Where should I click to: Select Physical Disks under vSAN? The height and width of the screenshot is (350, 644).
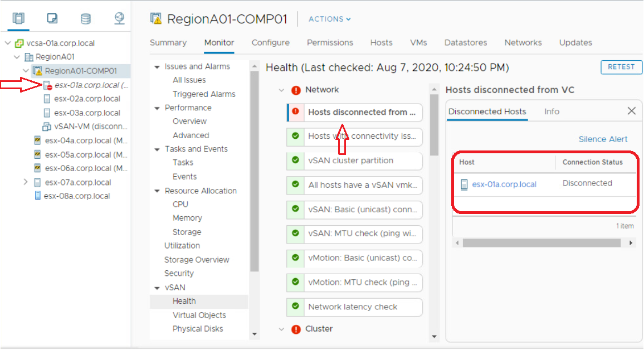pos(198,329)
